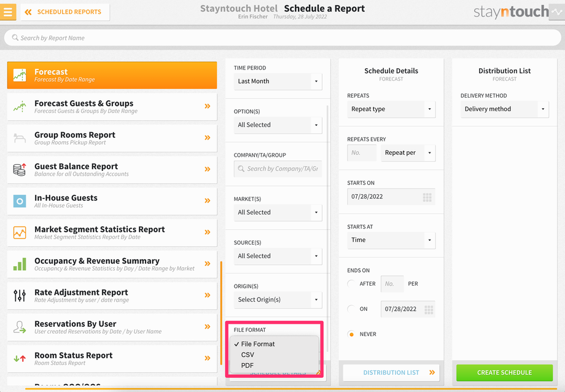Screen dimensions: 565x392
Task: Open the Source(s) All Selected dropdown
Action: tap(278, 256)
